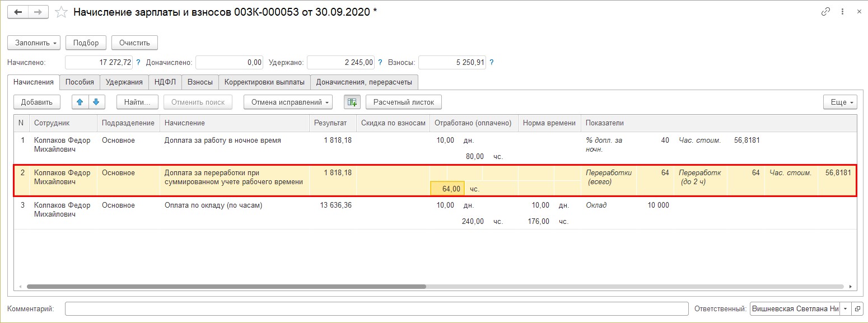
Task: Click the green table details icon button
Action: pyautogui.click(x=352, y=102)
